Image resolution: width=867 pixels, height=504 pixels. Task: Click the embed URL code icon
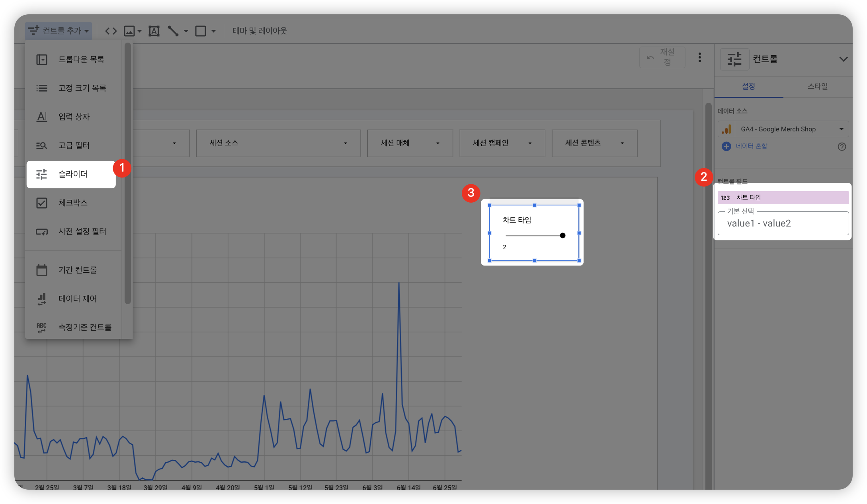click(111, 31)
